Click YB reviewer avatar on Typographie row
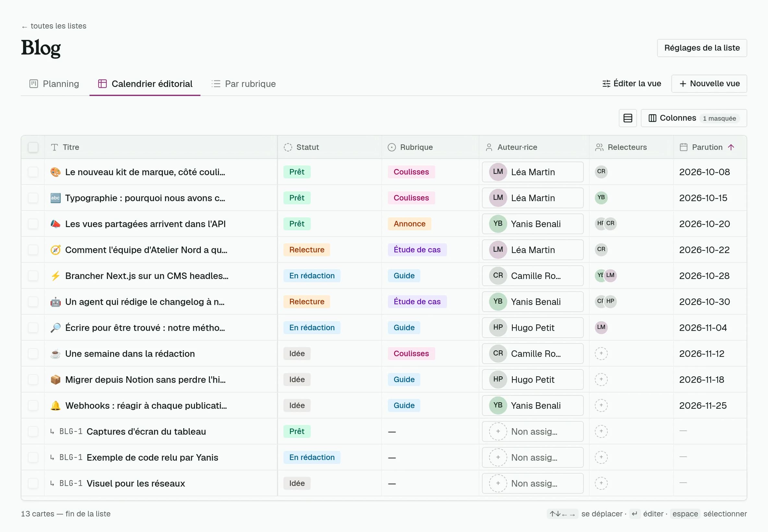This screenshot has height=532, width=768. pyautogui.click(x=601, y=198)
